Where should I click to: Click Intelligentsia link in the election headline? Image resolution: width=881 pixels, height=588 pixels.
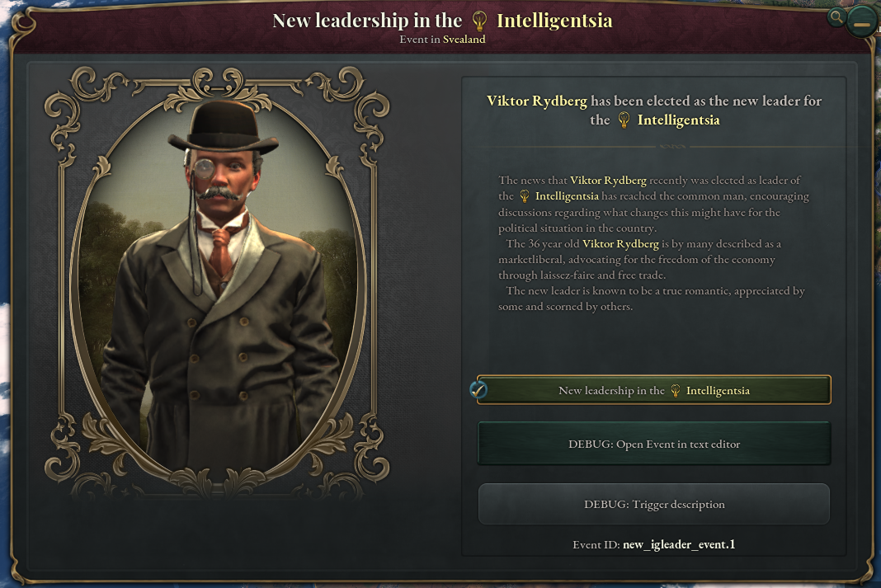pos(678,120)
